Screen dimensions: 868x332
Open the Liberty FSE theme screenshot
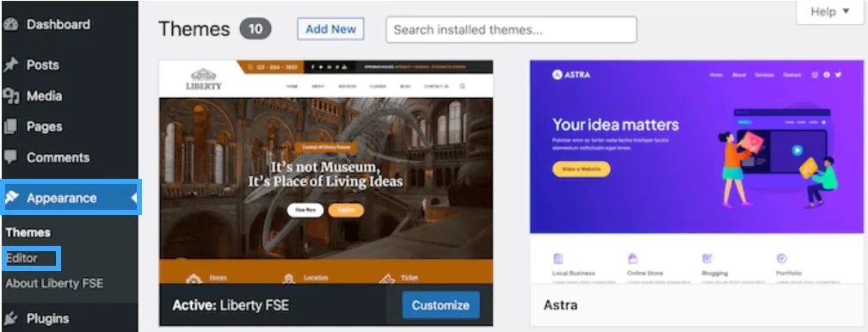point(326,171)
